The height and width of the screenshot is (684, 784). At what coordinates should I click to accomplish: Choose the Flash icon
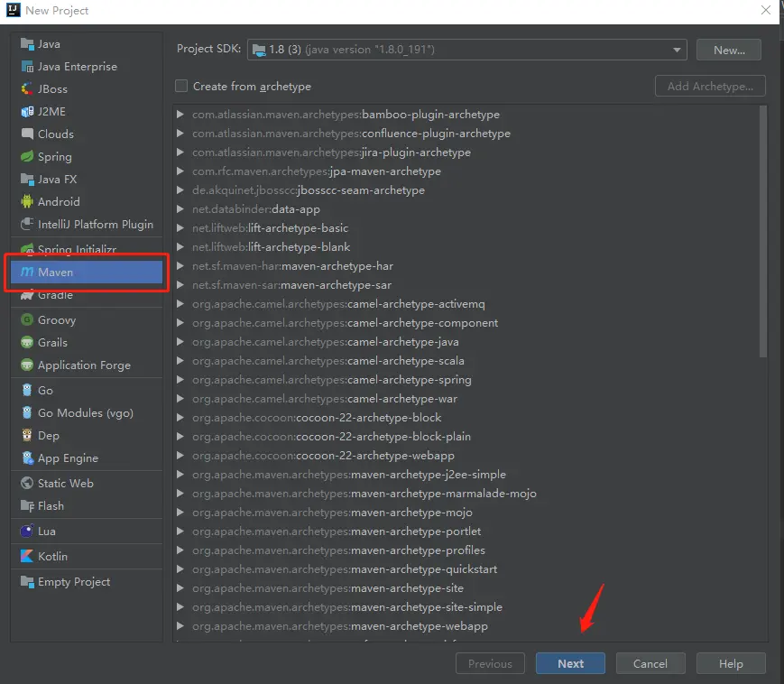tap(27, 505)
